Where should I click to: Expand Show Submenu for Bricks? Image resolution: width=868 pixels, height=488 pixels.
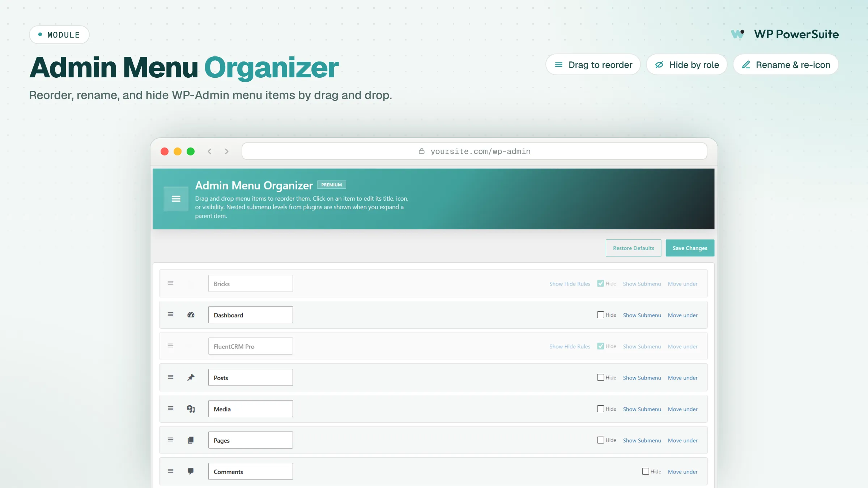pyautogui.click(x=642, y=284)
